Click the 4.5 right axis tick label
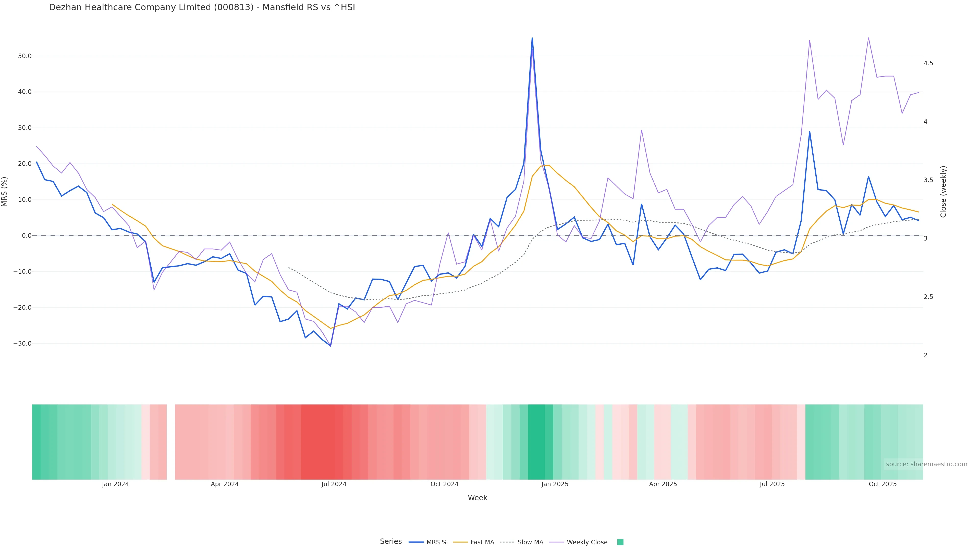 click(928, 63)
